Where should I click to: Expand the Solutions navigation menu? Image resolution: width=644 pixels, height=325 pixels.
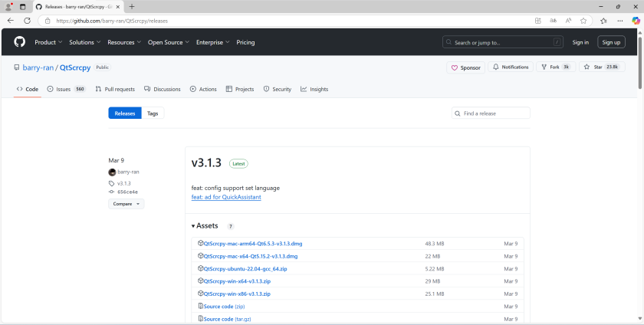coord(84,42)
